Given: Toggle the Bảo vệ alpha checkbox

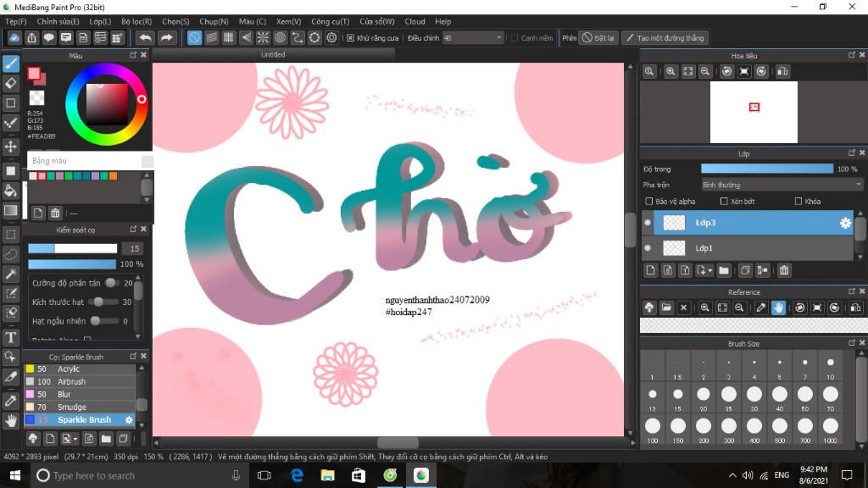Looking at the screenshot, I should click(x=649, y=202).
